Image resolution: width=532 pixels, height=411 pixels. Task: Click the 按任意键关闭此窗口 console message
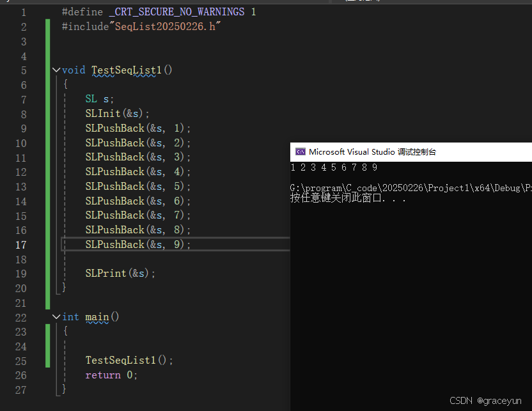(x=348, y=198)
